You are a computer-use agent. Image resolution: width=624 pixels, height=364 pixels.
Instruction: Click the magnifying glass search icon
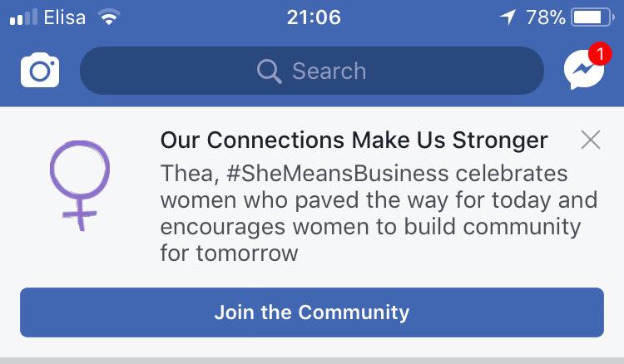tap(270, 71)
